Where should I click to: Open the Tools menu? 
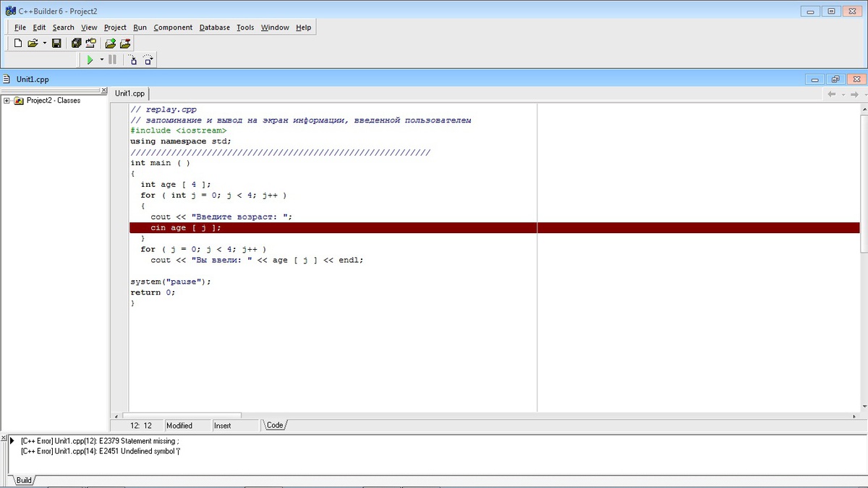(x=245, y=28)
